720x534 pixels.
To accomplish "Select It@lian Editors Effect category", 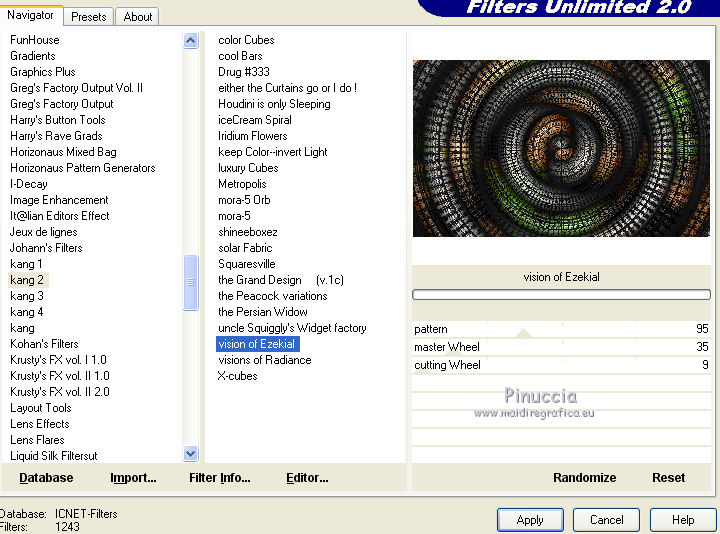I will 60,216.
